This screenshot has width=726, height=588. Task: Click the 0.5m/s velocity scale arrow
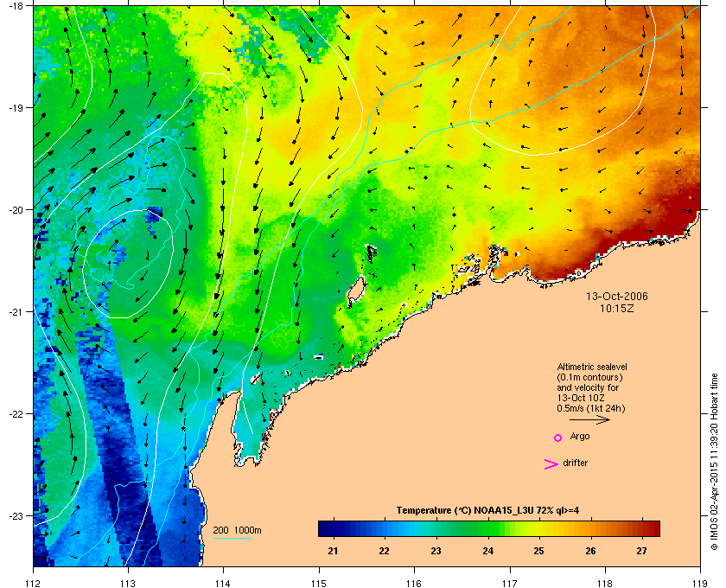[x=589, y=420]
